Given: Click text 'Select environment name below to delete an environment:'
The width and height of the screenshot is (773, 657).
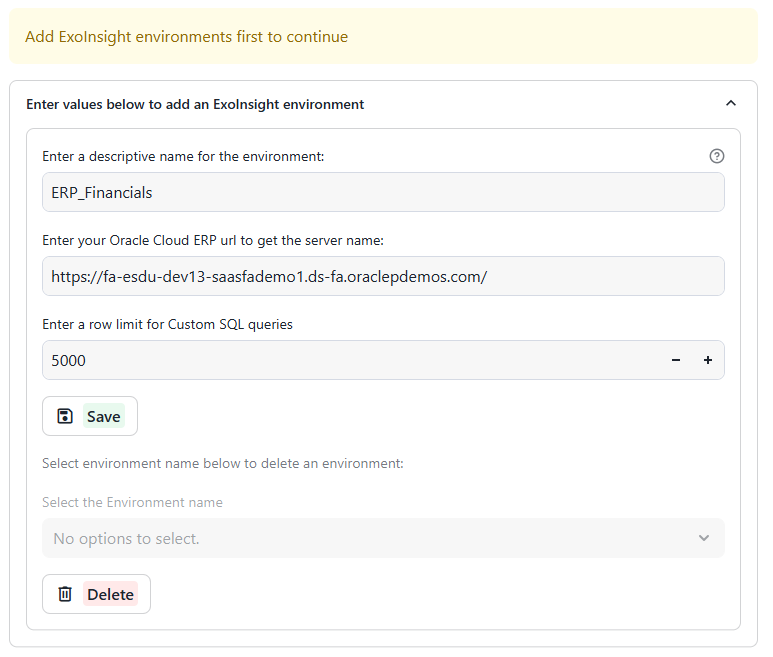Looking at the screenshot, I should [x=223, y=463].
